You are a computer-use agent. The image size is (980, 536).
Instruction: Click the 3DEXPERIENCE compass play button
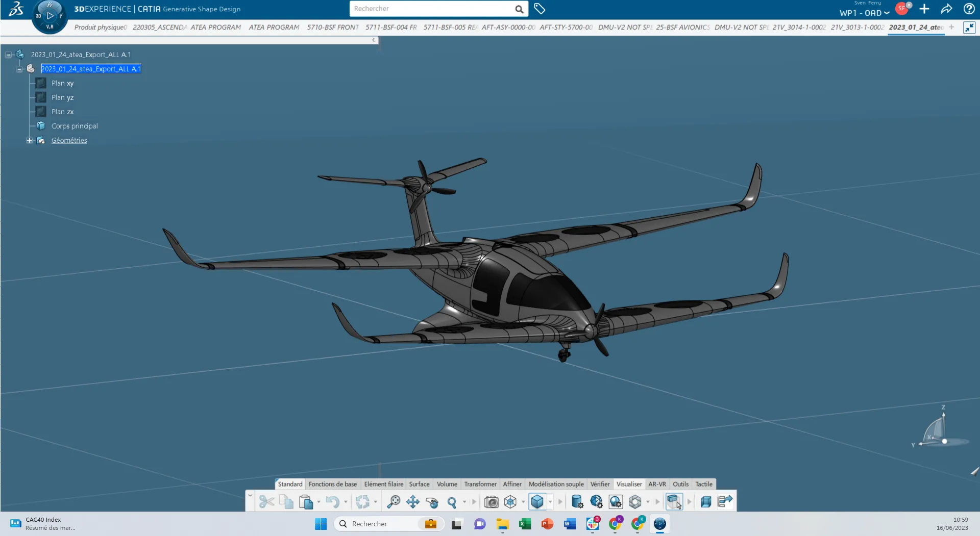(50, 16)
